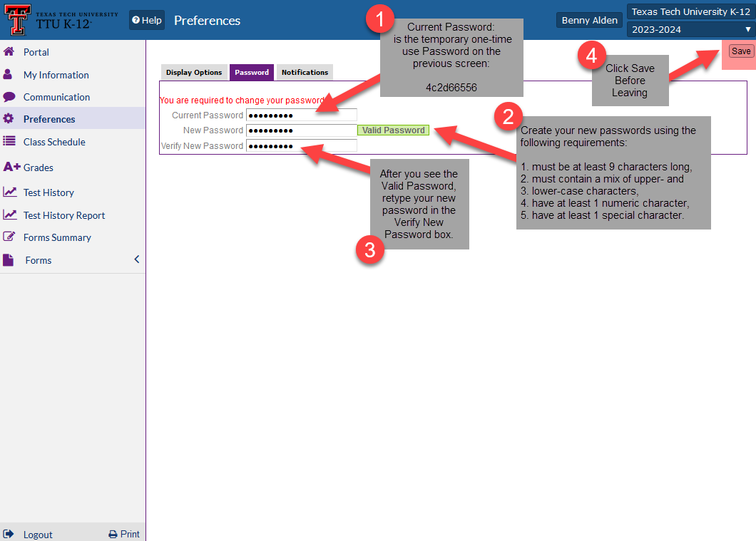
Task: Switch to the Notifications tab
Action: 305,72
